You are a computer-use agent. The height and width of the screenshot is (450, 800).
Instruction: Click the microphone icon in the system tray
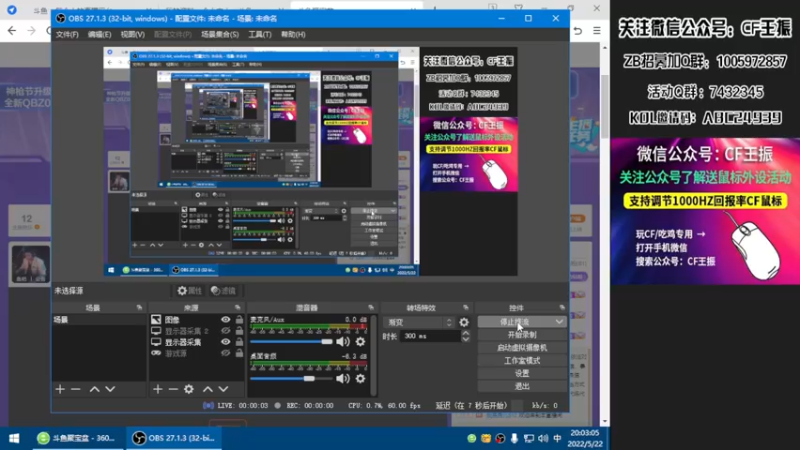point(514,438)
